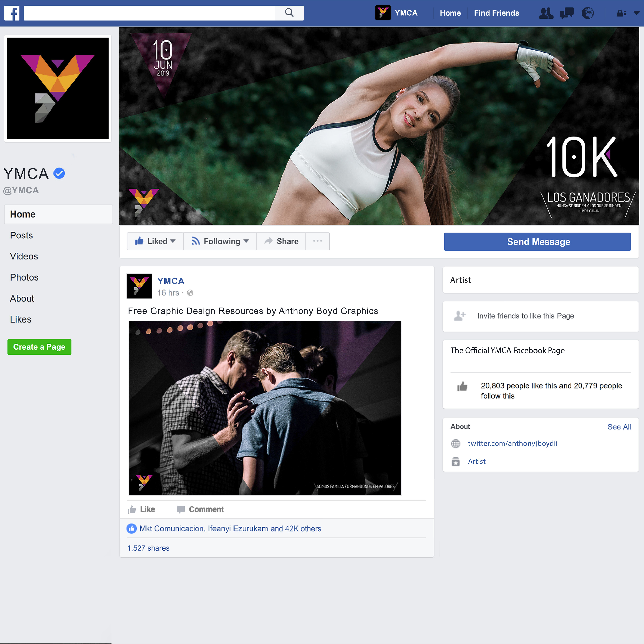View the 1,527 shares link

coord(148,548)
